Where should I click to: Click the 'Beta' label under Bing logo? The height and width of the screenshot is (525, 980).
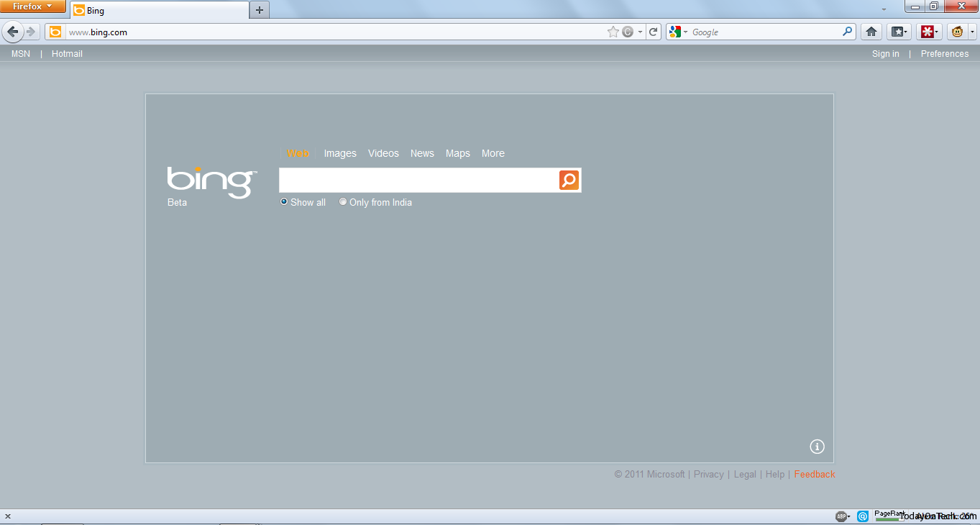[x=177, y=203]
